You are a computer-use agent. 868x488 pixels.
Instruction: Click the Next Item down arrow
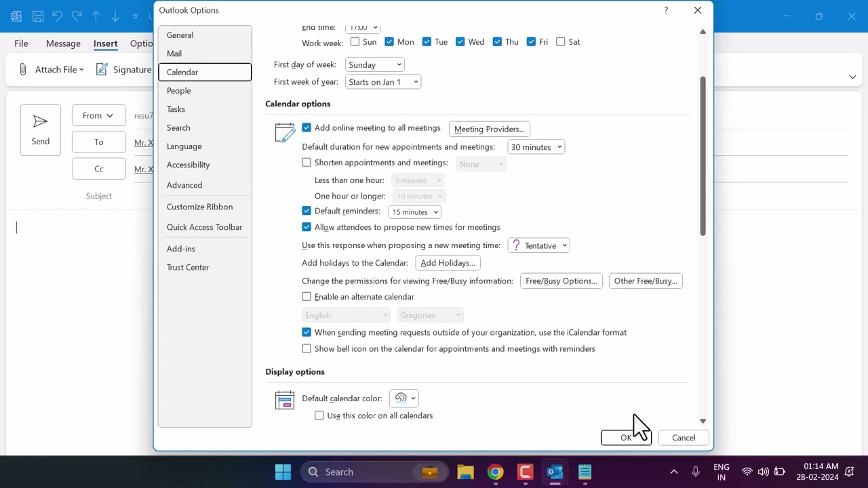(x=115, y=16)
